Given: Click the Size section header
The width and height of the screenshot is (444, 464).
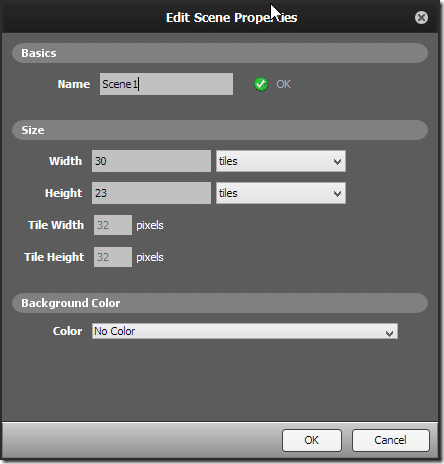Looking at the screenshot, I should coord(220,130).
